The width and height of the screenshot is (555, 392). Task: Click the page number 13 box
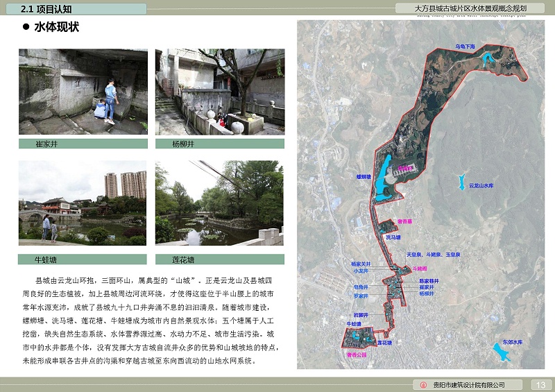click(x=540, y=385)
